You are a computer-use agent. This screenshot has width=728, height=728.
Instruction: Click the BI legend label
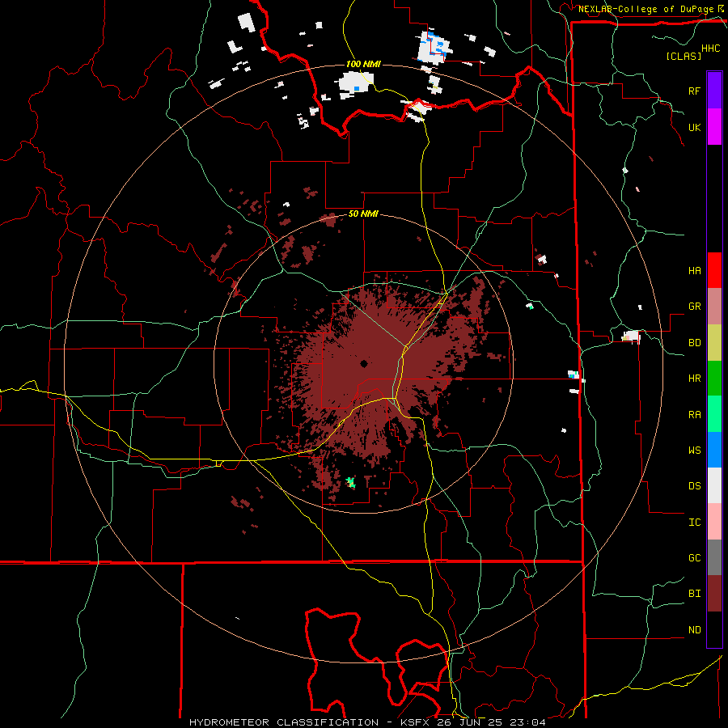coord(694,594)
